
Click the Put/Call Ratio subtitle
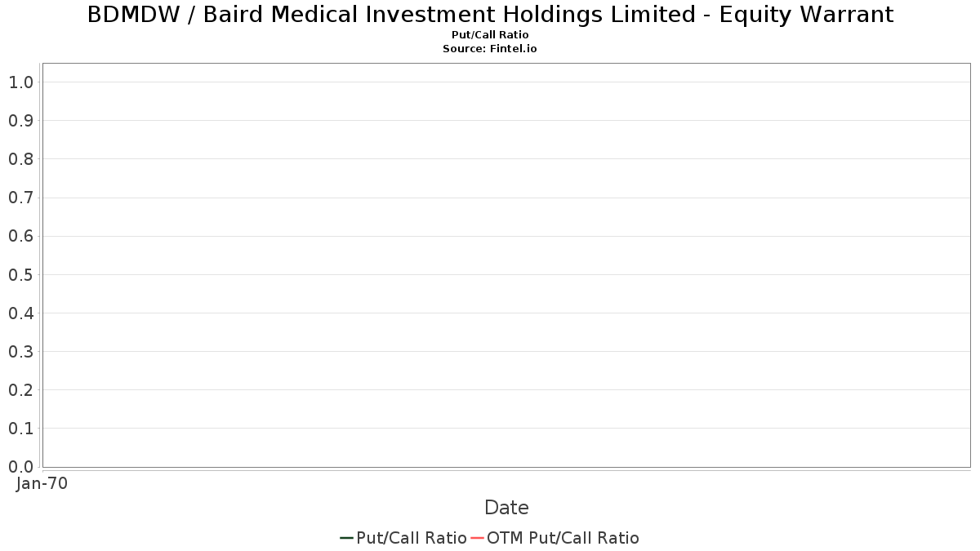coord(490,35)
